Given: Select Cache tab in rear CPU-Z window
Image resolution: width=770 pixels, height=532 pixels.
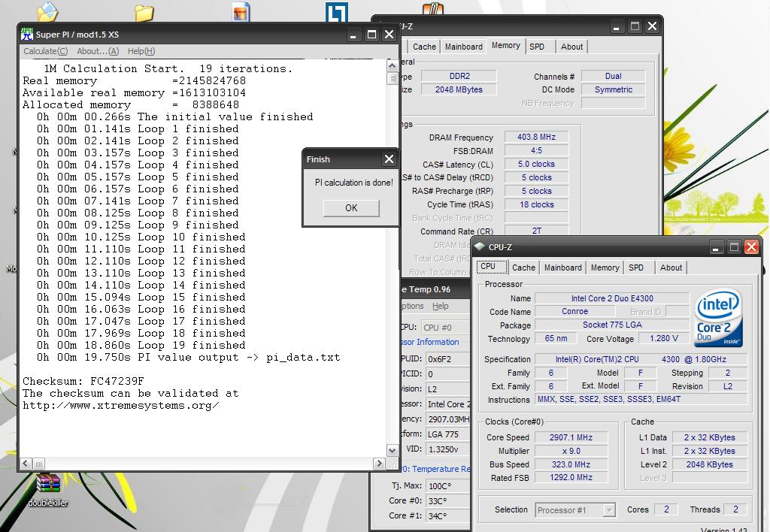Looking at the screenshot, I should pyautogui.click(x=424, y=47).
